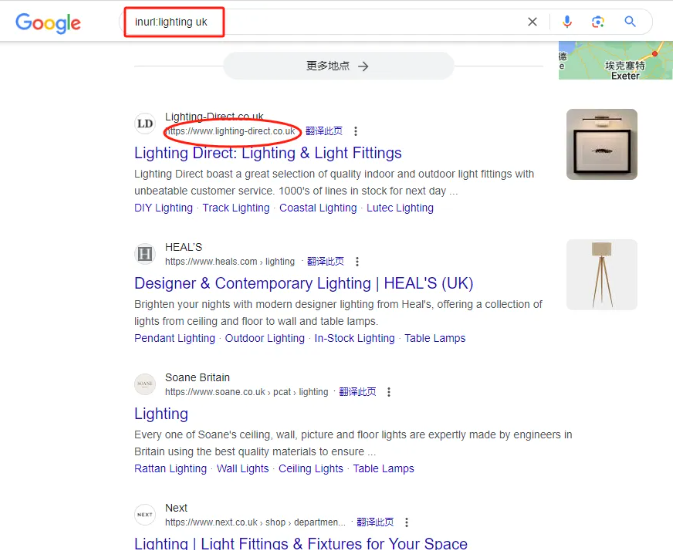Open the three-dot menu for Lighting-Direct result
Viewport: 687px width, 550px height.
click(x=356, y=131)
